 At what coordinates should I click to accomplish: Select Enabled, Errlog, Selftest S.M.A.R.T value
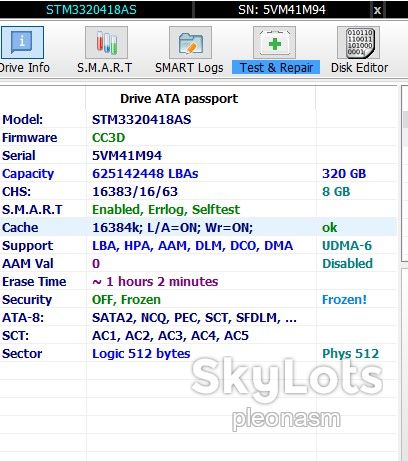click(166, 210)
